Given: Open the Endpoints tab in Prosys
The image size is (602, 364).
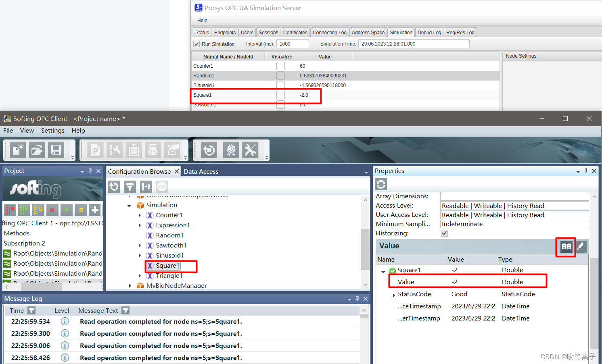Looking at the screenshot, I should [225, 33].
